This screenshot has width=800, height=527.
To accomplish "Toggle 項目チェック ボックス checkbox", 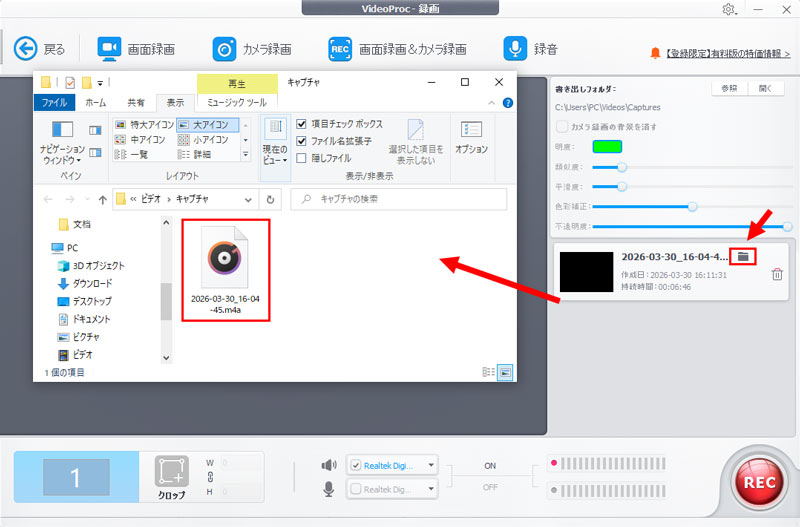I will [302, 124].
